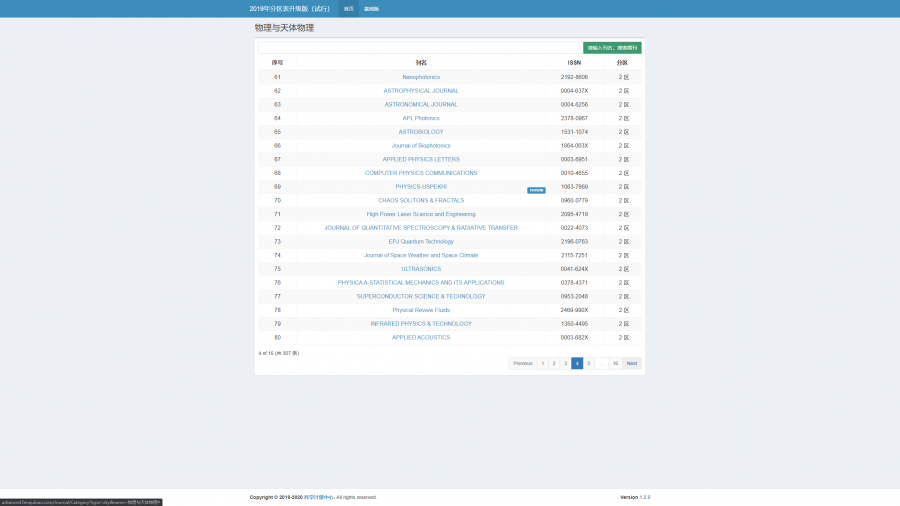Screen dimensions: 900x506
Task: Click the review badge beside PHYSICS-USPEKHI
Action: [x=536, y=189]
